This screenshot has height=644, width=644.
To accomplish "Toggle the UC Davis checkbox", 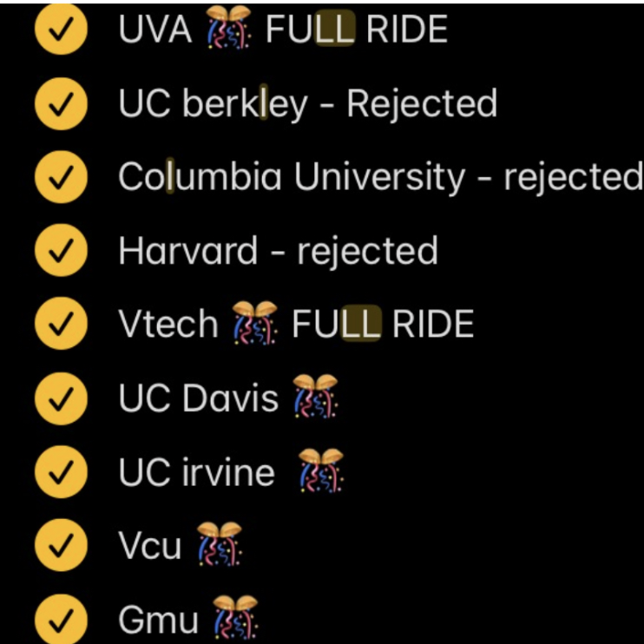I will tap(61, 398).
